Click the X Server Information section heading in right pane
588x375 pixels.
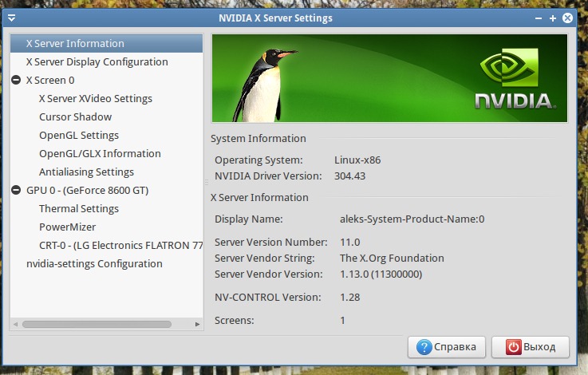[x=259, y=198]
